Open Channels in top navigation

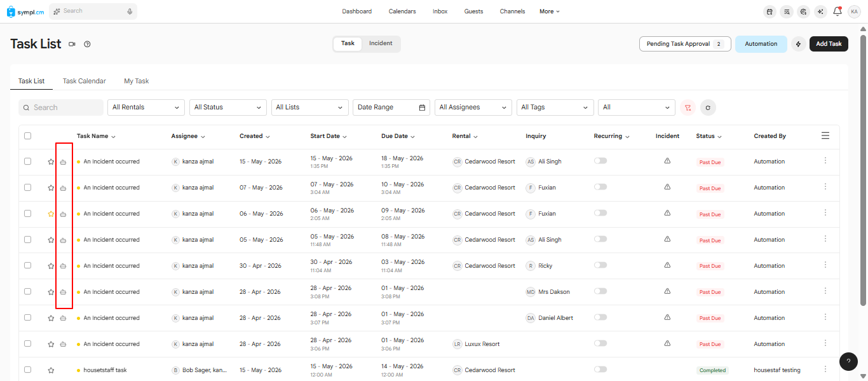(513, 11)
